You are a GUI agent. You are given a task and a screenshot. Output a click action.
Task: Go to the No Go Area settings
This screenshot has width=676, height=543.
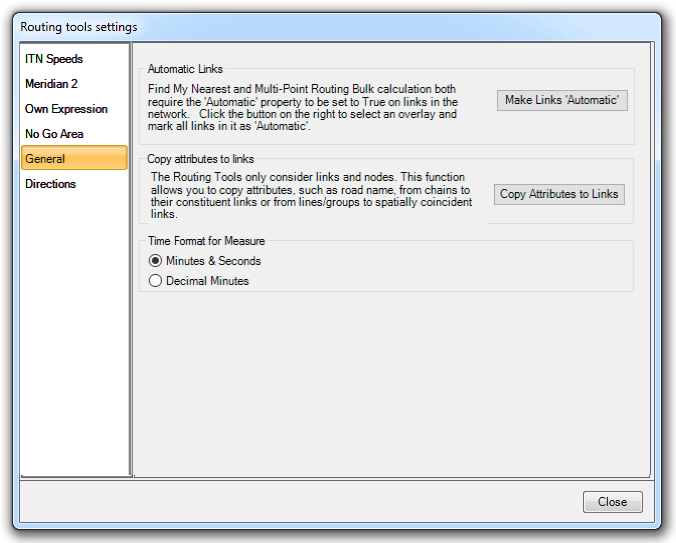[54, 134]
